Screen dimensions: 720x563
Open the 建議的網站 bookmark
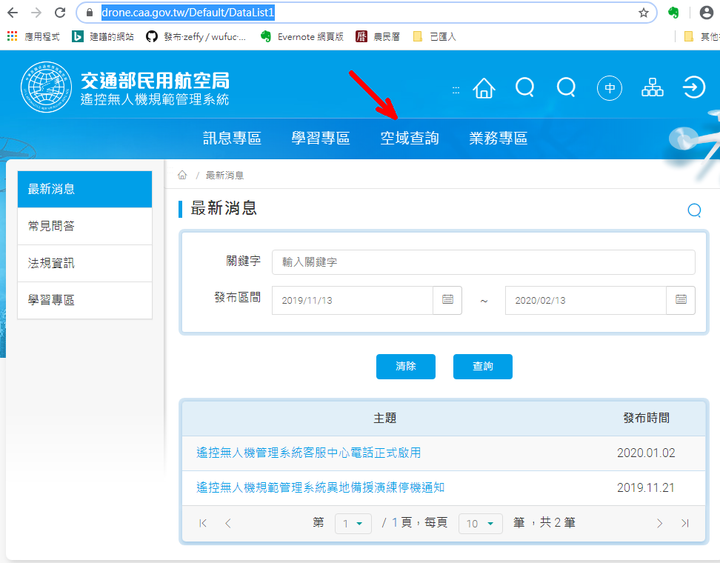103,36
